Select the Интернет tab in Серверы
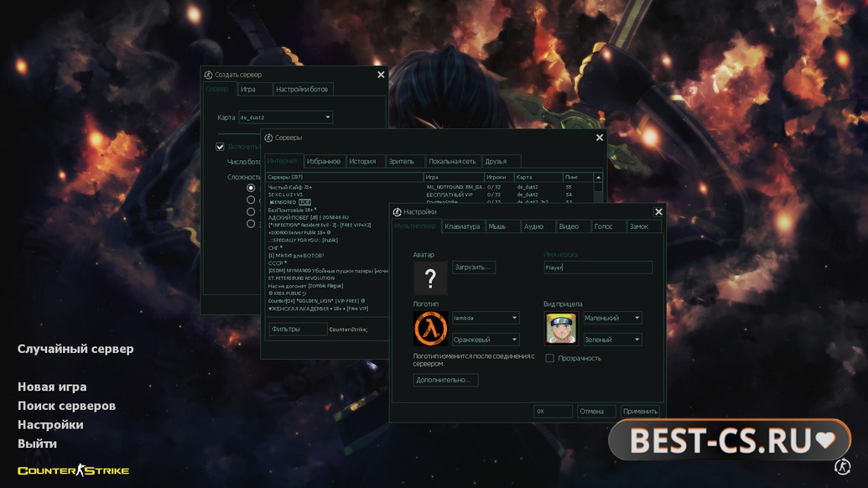 click(x=283, y=161)
